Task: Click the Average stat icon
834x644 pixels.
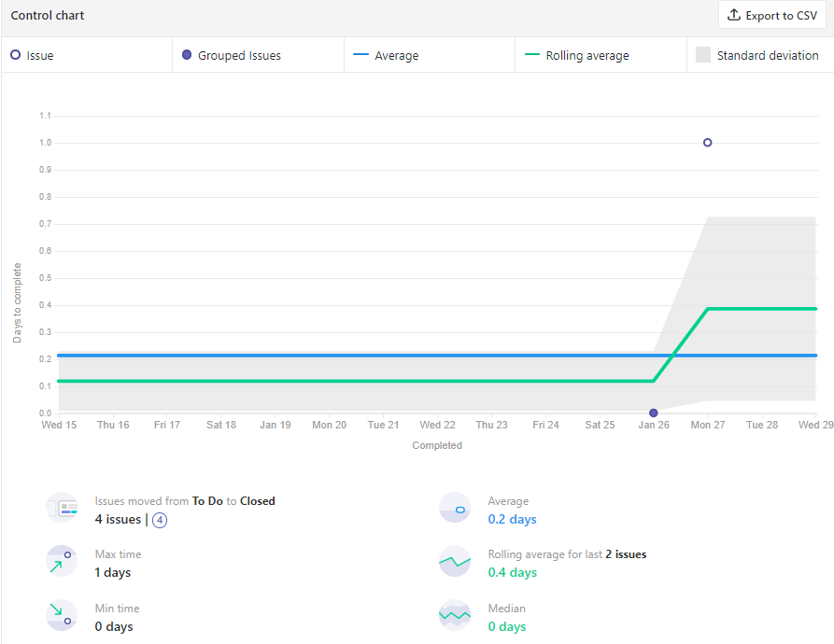Action: coord(455,509)
